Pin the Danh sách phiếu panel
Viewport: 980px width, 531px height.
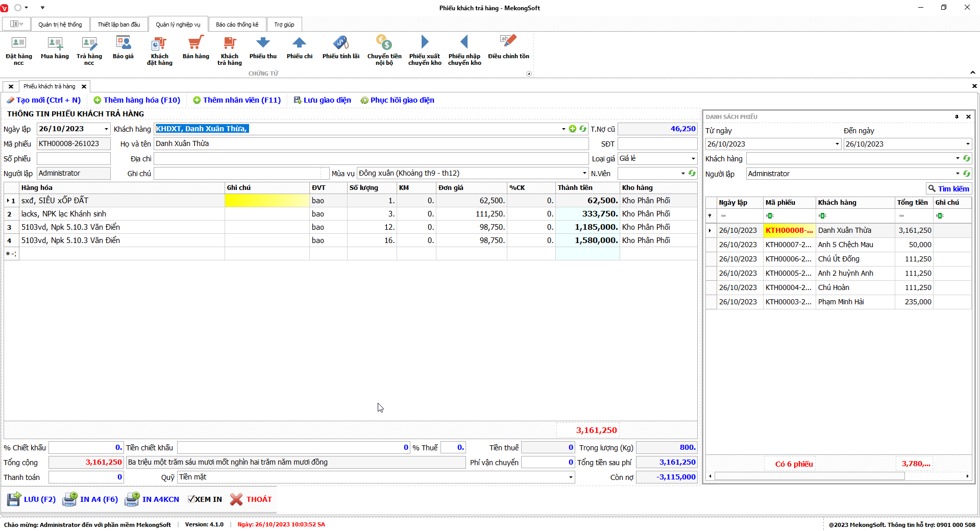point(957,117)
